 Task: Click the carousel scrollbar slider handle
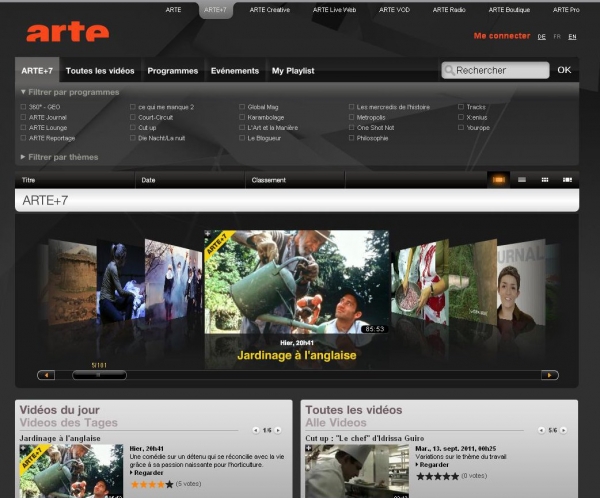(x=99, y=375)
